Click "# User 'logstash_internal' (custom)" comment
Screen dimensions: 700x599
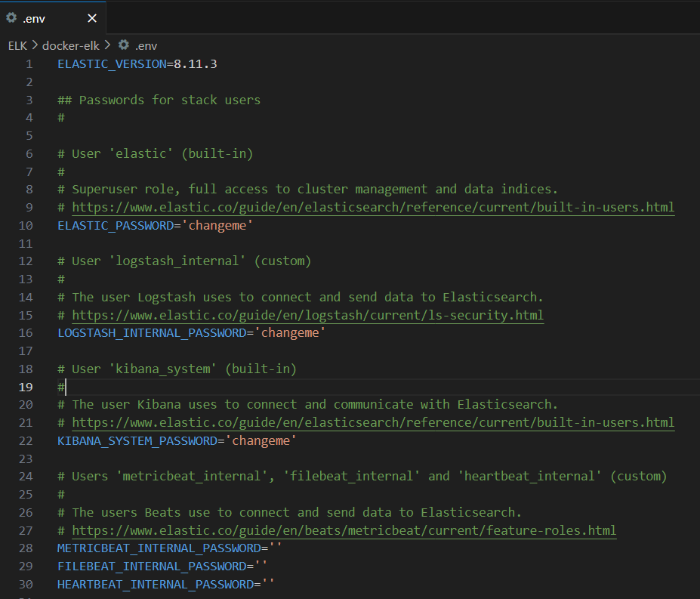click(184, 261)
